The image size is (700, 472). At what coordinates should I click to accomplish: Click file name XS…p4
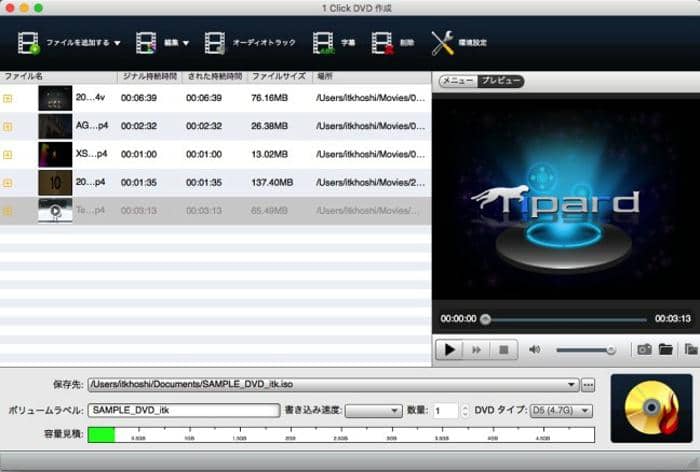(92, 154)
